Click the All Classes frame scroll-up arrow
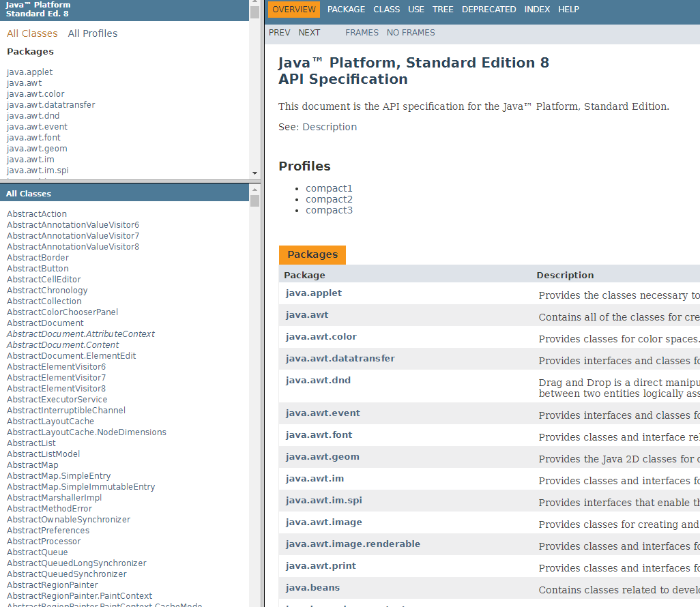The width and height of the screenshot is (700, 607). point(255,190)
